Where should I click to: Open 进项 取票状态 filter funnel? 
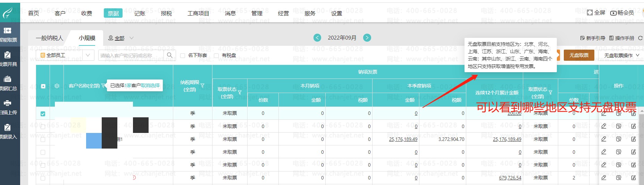tap(550, 93)
